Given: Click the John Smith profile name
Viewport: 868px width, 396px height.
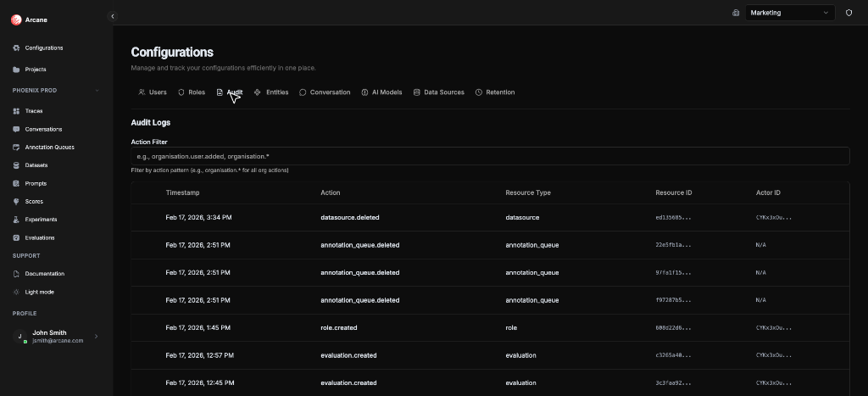Looking at the screenshot, I should tap(49, 333).
